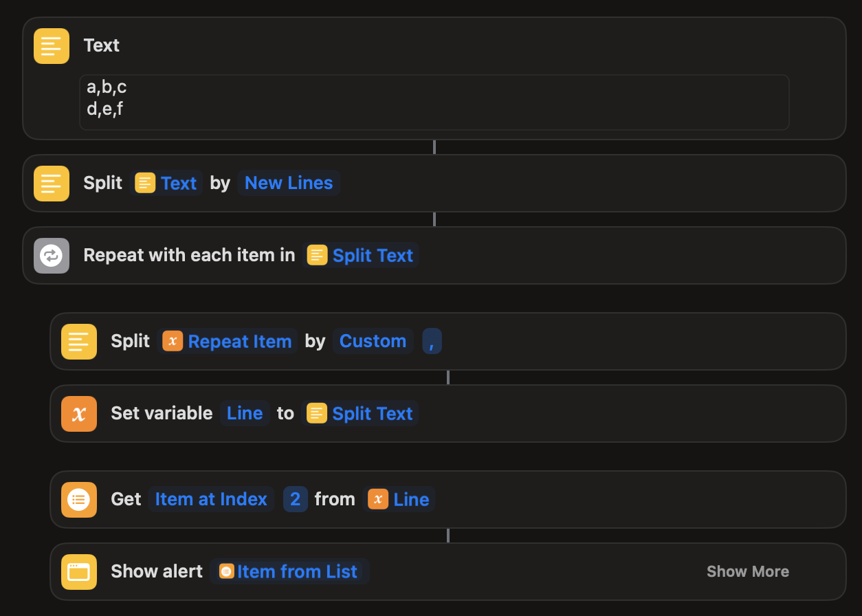Click the Show alert action icon
The image size is (862, 616).
pyautogui.click(x=79, y=572)
